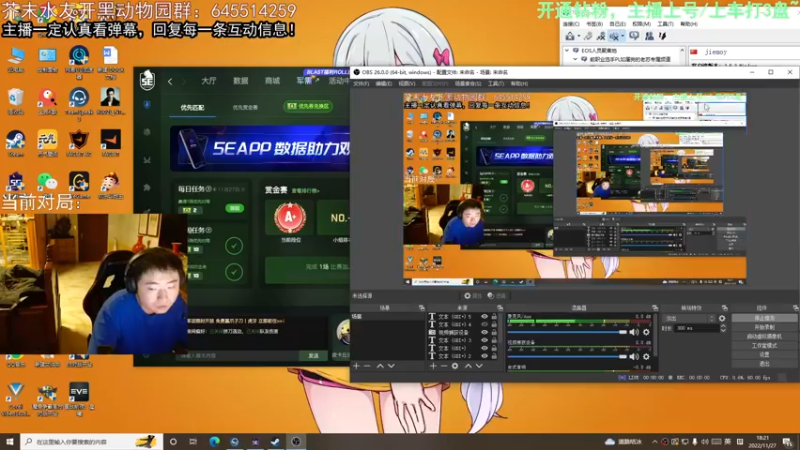Mute the 视频捕获设备 mixer channel
The image size is (800, 450).
click(x=634, y=357)
